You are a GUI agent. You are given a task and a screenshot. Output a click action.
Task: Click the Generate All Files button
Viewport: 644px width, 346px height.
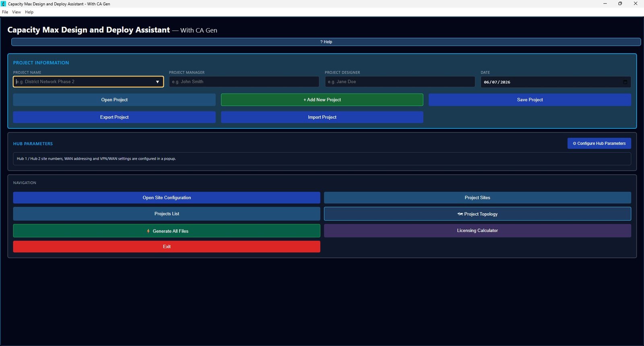tap(167, 231)
